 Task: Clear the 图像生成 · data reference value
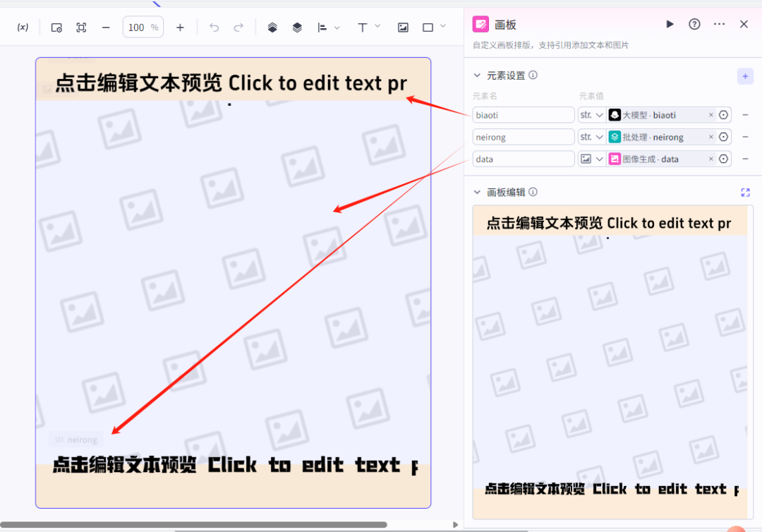[x=710, y=159]
